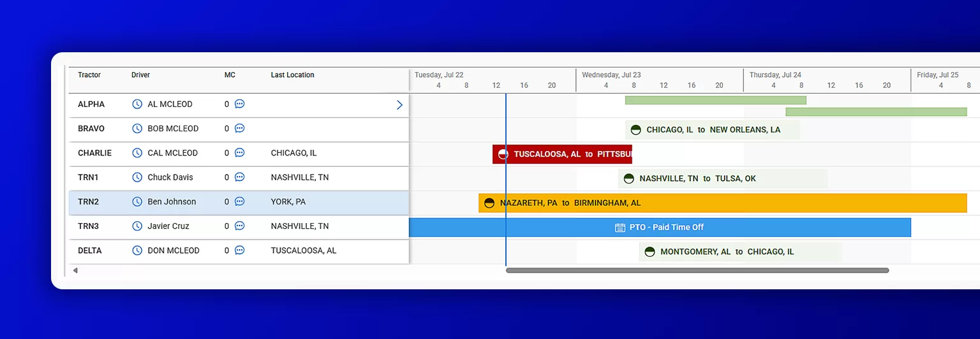Sort by Driver column header
The width and height of the screenshot is (980, 339).
tap(140, 75)
